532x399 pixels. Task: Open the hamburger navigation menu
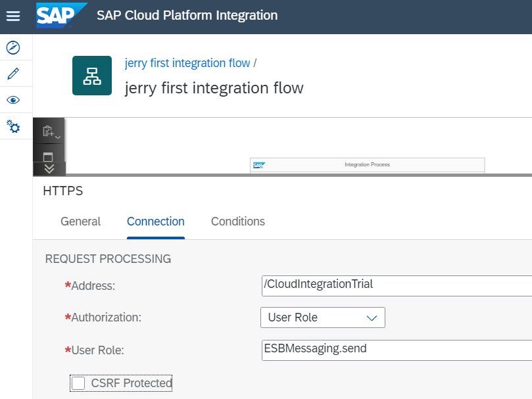point(13,16)
